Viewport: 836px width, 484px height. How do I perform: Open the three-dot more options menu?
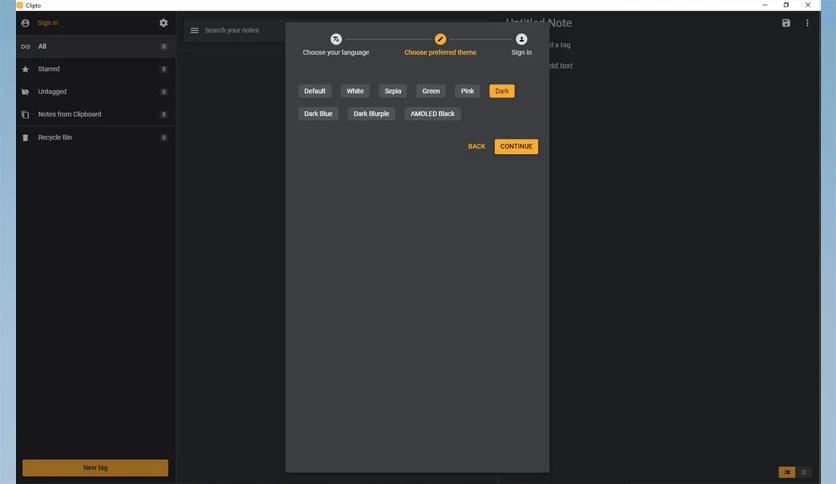pyautogui.click(x=807, y=23)
